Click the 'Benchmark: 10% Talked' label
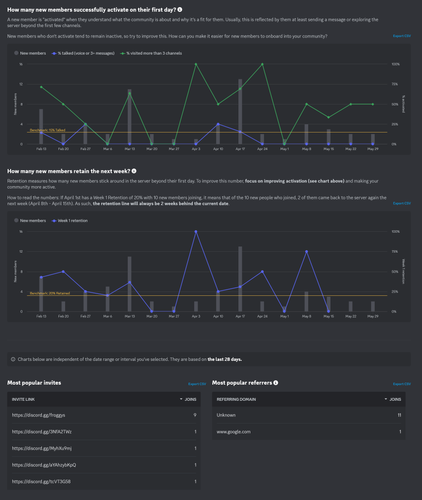The width and height of the screenshot is (422, 500). (48, 130)
